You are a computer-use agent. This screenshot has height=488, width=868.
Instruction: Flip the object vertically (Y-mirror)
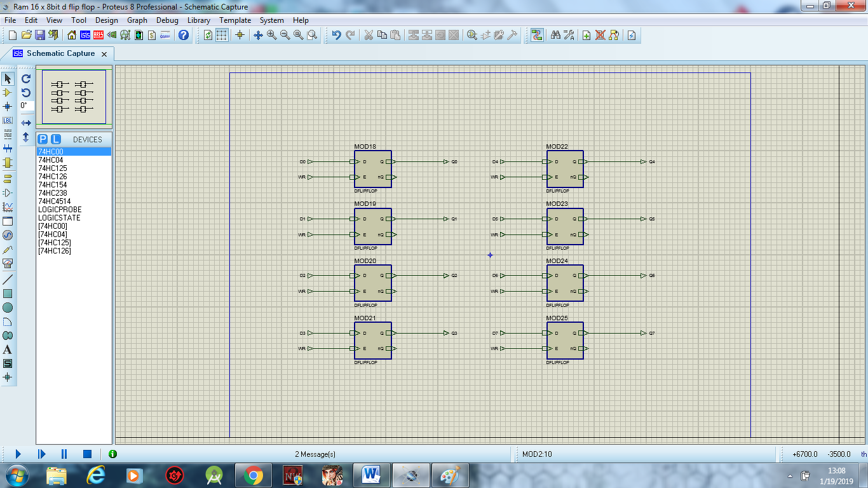click(x=26, y=137)
